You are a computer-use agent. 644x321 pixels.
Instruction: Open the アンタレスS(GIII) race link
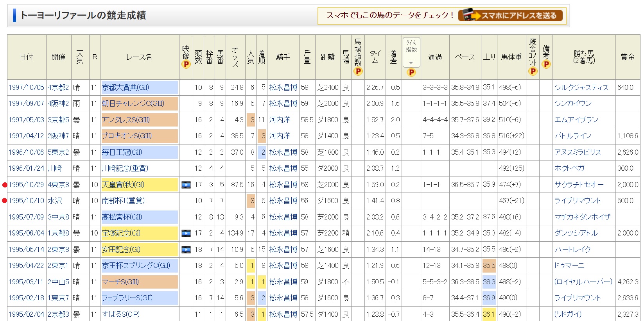(126, 120)
